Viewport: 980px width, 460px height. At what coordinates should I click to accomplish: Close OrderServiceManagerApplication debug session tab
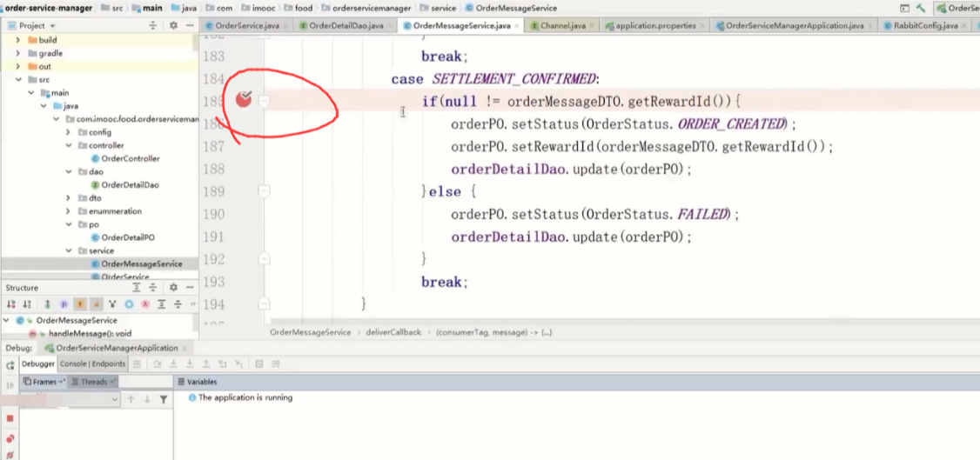185,349
